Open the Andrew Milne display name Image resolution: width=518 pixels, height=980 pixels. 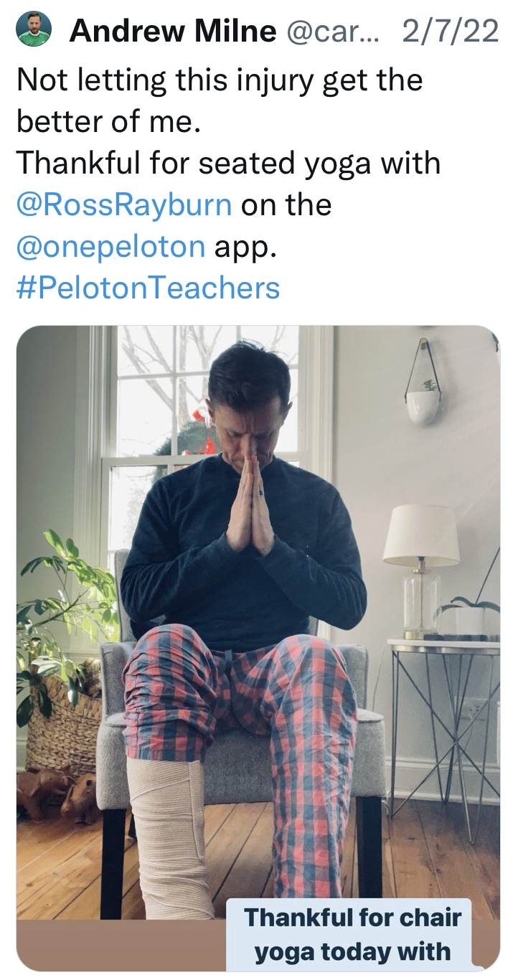pyautogui.click(x=173, y=32)
